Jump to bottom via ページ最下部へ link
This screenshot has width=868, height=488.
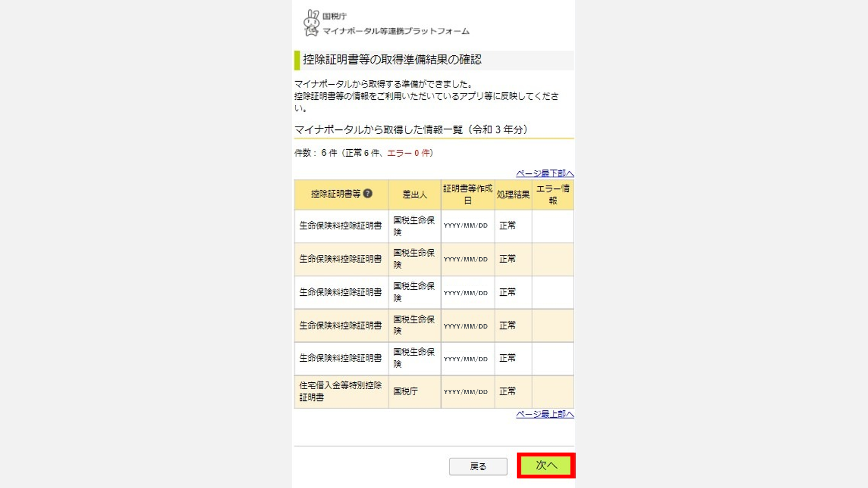coord(545,173)
